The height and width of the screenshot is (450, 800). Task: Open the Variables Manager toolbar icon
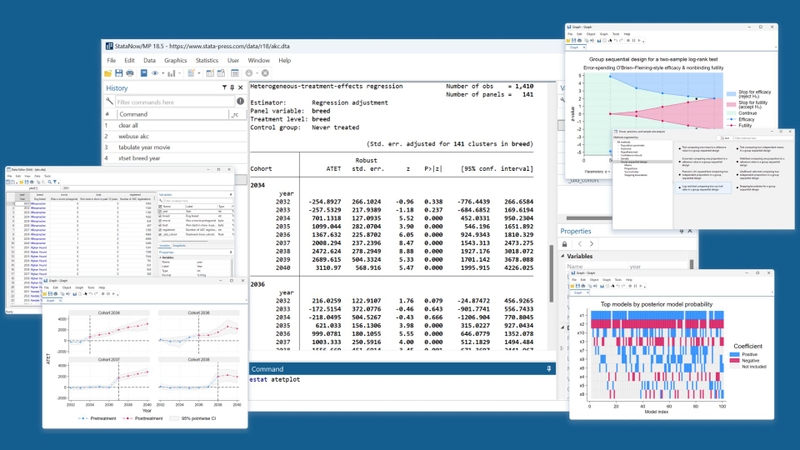point(235,73)
